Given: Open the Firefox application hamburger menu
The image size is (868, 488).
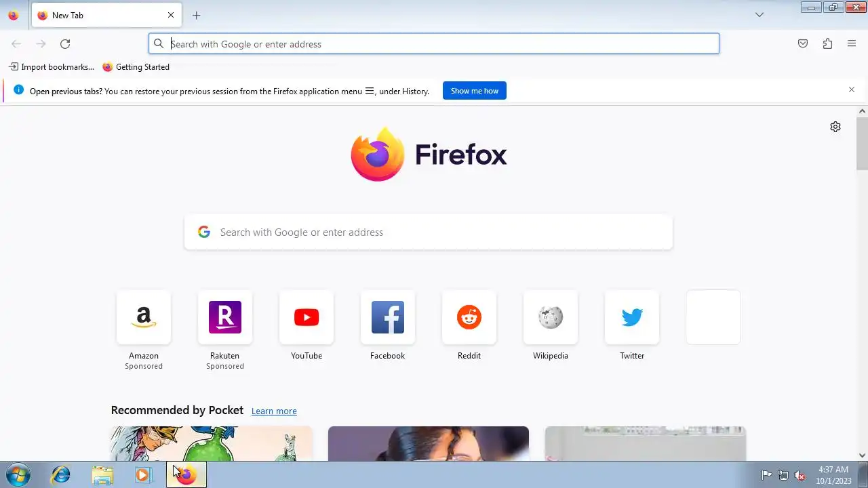Looking at the screenshot, I should tap(852, 44).
